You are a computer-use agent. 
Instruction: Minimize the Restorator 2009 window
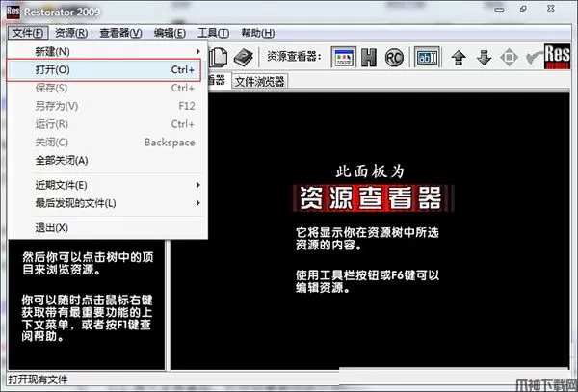click(499, 9)
